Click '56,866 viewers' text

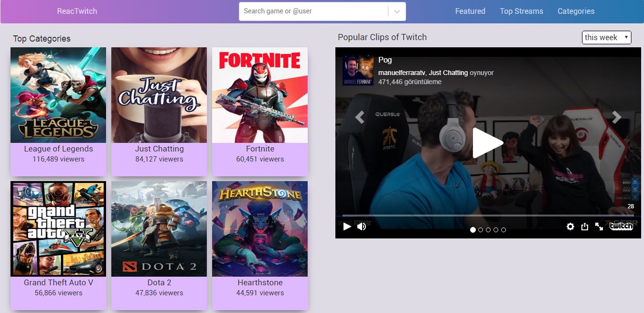coord(58,293)
